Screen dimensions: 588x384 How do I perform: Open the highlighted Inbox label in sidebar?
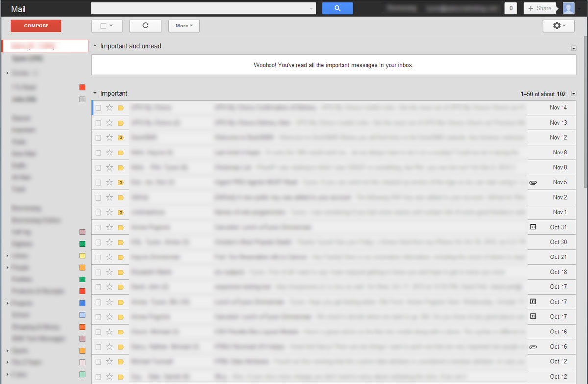[x=45, y=46]
